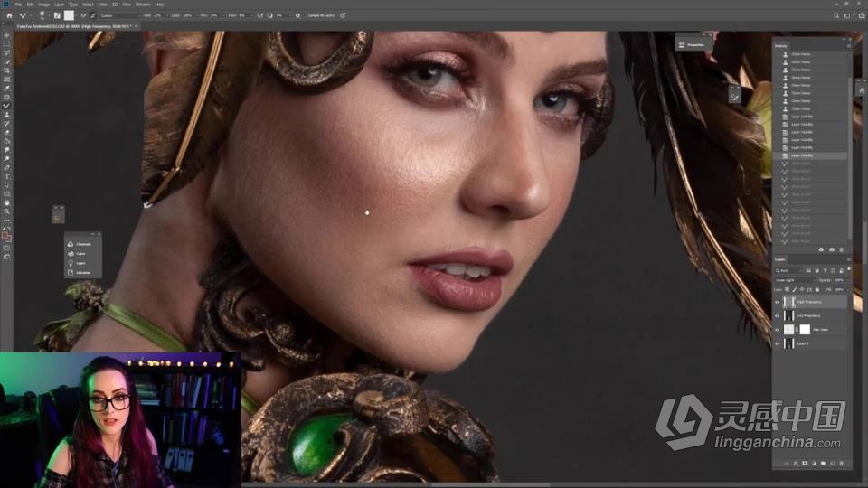
Task: Open the Image menu
Action: pos(43,5)
